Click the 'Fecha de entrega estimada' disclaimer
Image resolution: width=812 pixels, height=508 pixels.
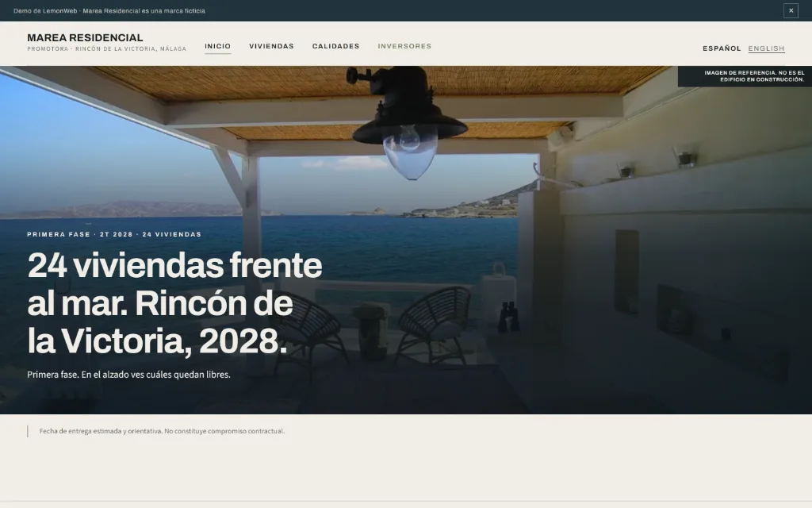point(162,431)
